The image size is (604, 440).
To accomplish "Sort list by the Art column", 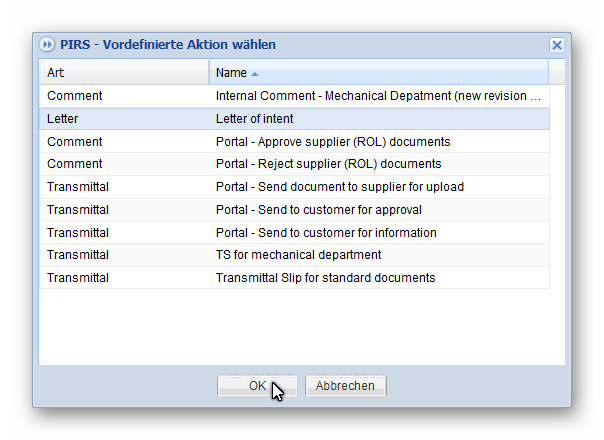I will [124, 73].
